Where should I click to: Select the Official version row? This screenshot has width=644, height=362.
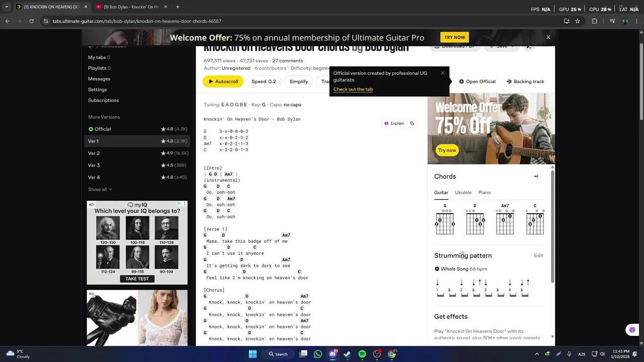point(137,129)
